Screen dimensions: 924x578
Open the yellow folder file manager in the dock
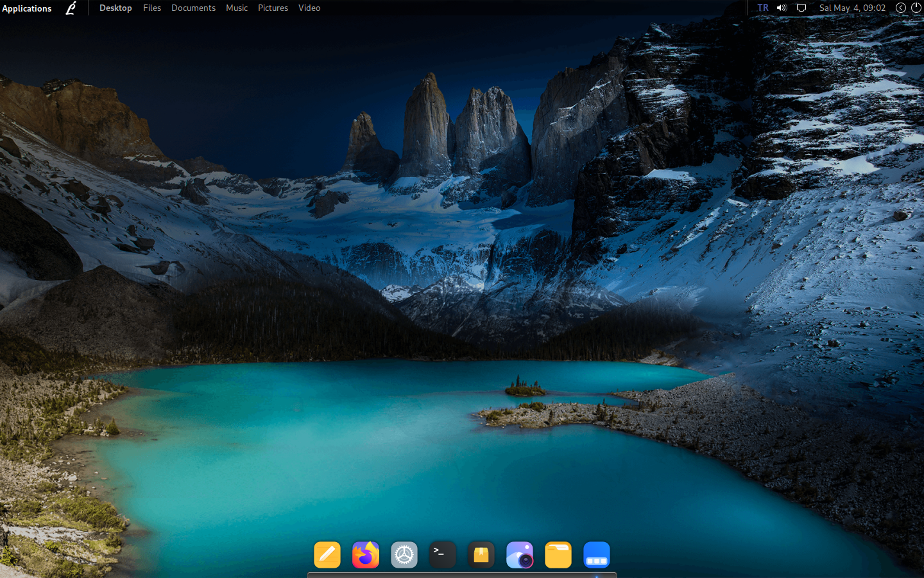558,555
